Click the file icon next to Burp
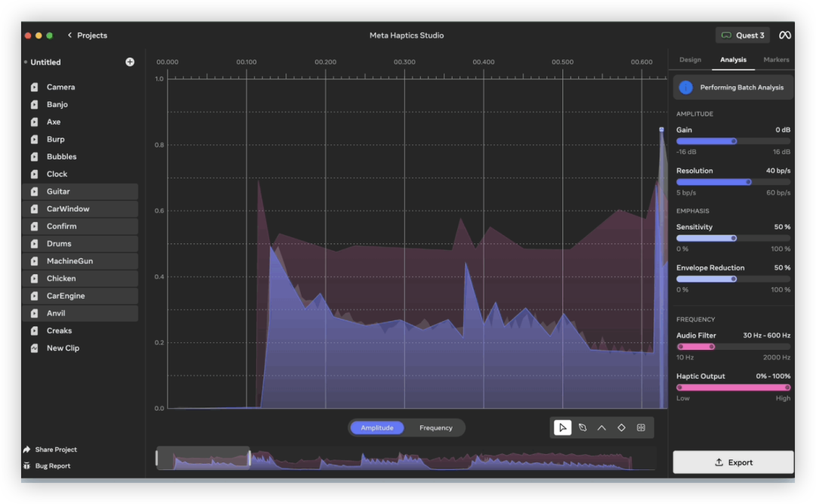Screen dimensions: 816x504 point(34,140)
